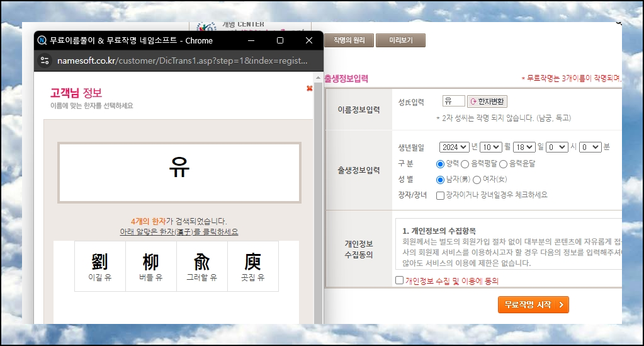Click the 4개의 한자가 검색되었습니다 text

[x=179, y=221]
